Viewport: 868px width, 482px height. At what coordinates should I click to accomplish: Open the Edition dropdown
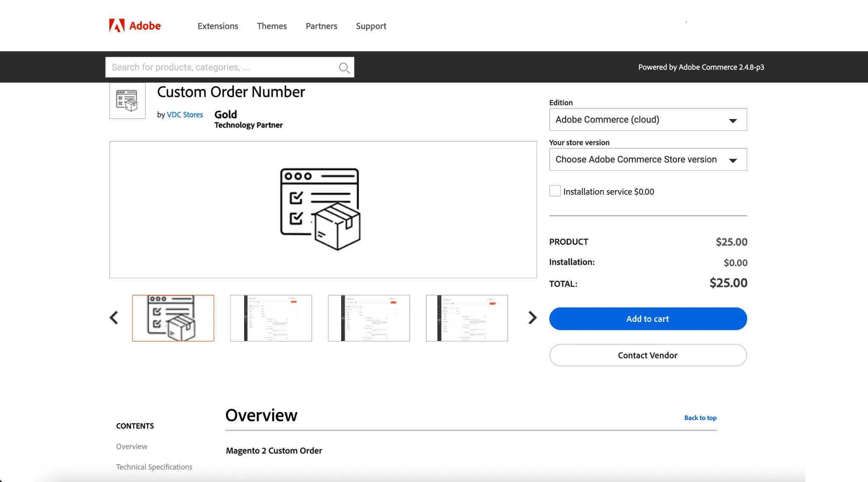(648, 119)
